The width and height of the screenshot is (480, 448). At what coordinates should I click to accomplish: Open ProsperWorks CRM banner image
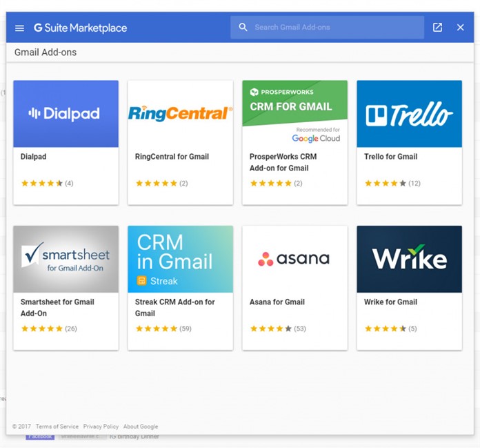(294, 114)
